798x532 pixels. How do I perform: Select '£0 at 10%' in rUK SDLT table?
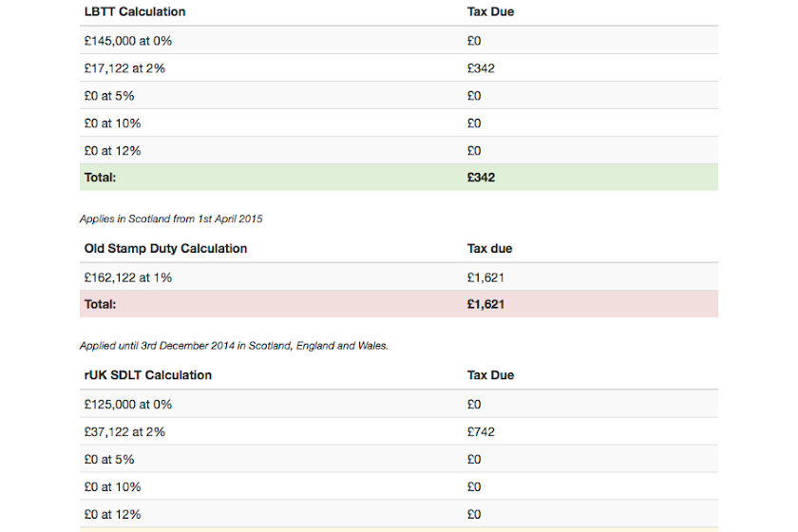click(x=112, y=486)
